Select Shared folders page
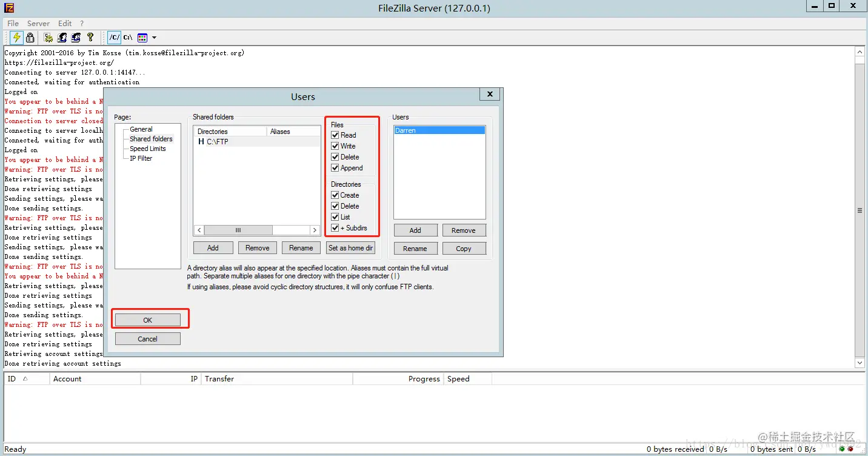 [x=151, y=139]
